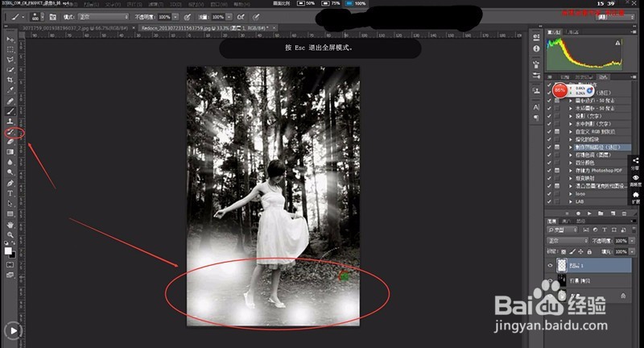Toggle dialog box for 自定义 RGB action

click(557, 131)
